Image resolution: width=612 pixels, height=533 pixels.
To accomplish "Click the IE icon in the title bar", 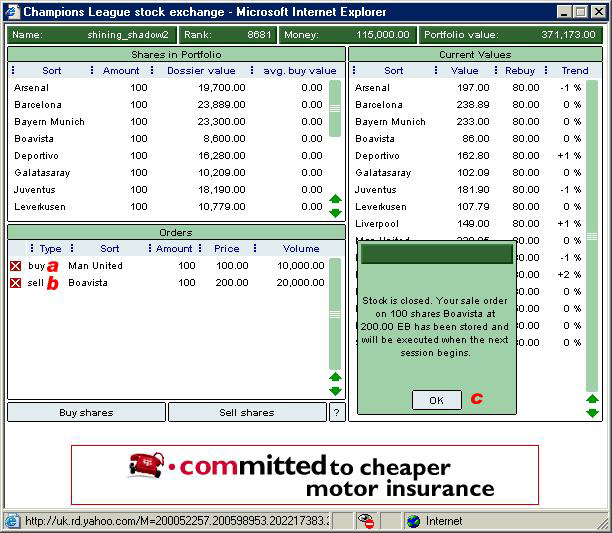I will 12,12.
